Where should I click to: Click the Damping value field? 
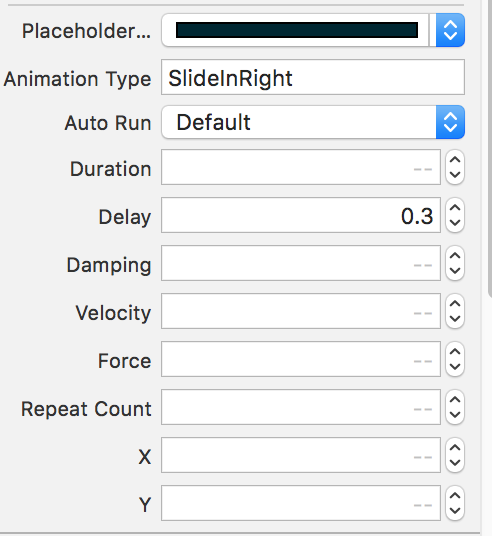coord(301,263)
